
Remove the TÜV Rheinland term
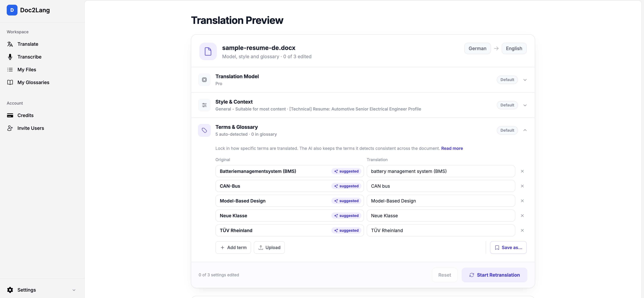(522, 230)
